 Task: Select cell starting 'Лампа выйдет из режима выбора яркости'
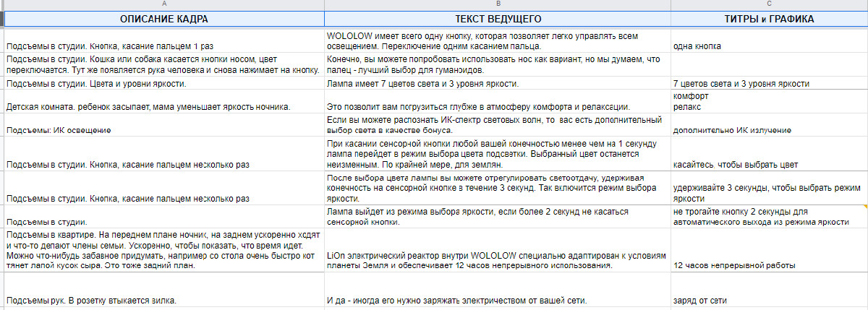point(498,217)
